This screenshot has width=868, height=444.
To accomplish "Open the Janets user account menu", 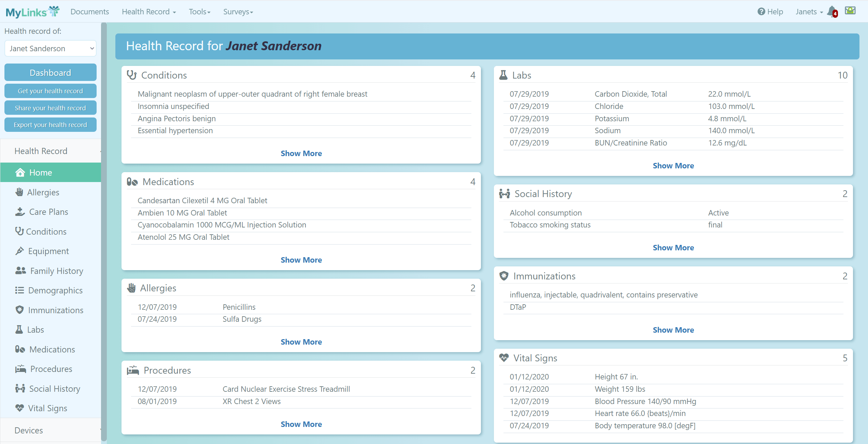I will [809, 12].
